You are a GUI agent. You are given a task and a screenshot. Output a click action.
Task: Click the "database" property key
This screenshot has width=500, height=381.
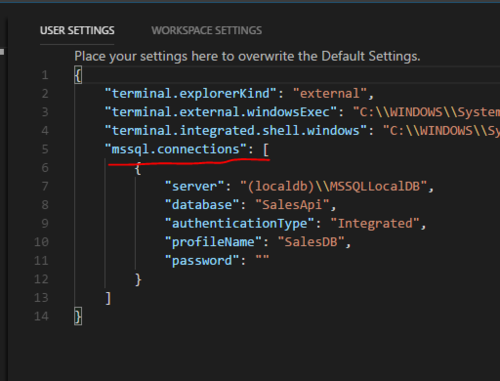coord(202,205)
